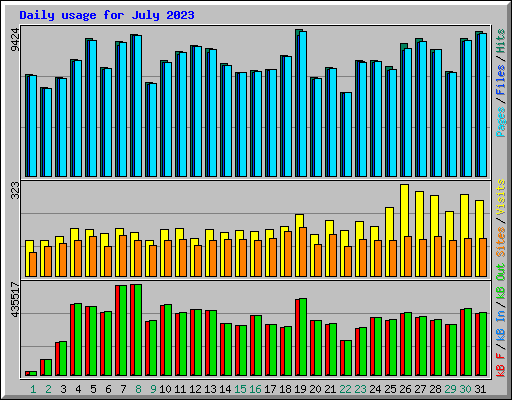Click day 19 on the date axis
The height and width of the screenshot is (400, 512).
300,389
